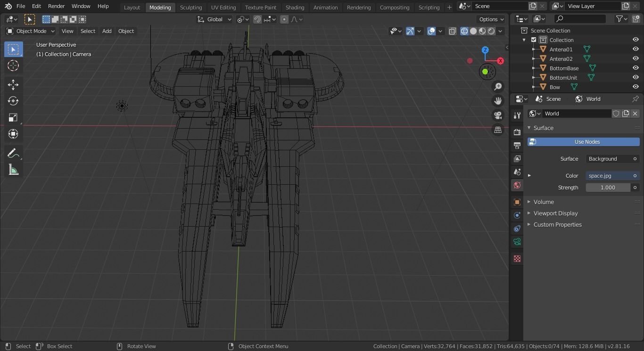The image size is (644, 351).
Task: Uncheck the Collection checkbox
Action: pos(534,40)
